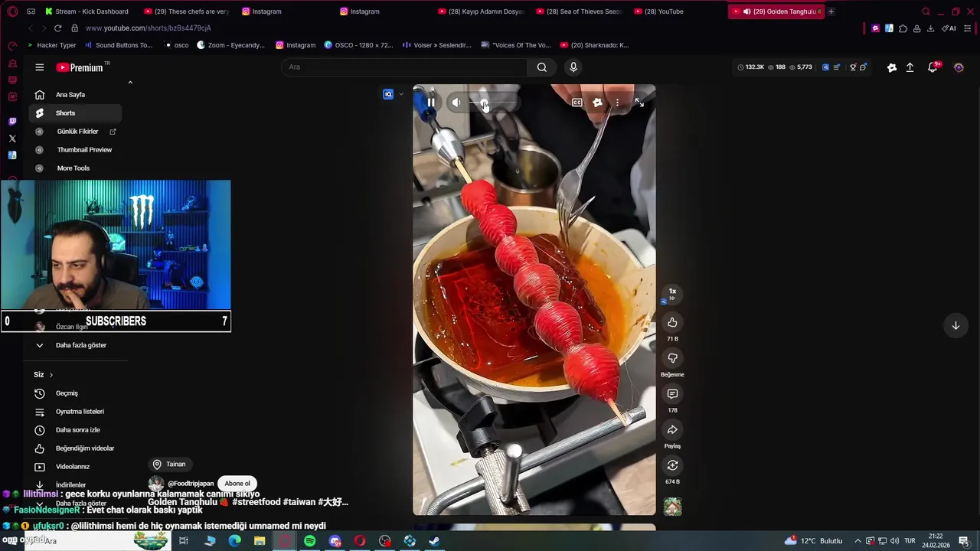Open Ana Sayfa in sidebar

(75, 95)
